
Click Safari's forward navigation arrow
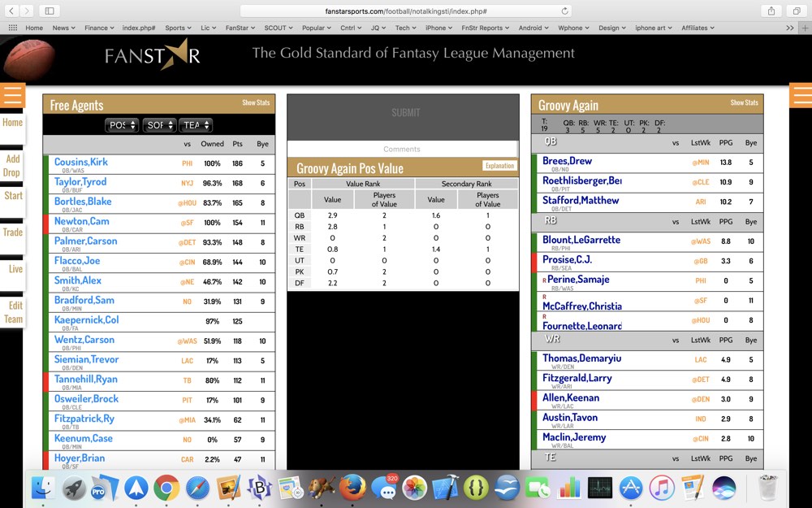pyautogui.click(x=27, y=11)
